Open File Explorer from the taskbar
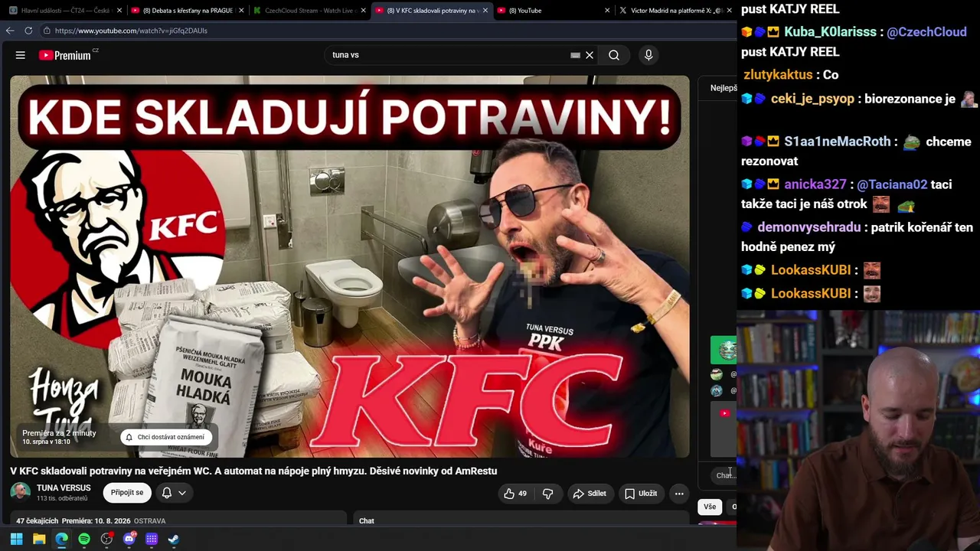The width and height of the screenshot is (980, 551). [x=39, y=540]
